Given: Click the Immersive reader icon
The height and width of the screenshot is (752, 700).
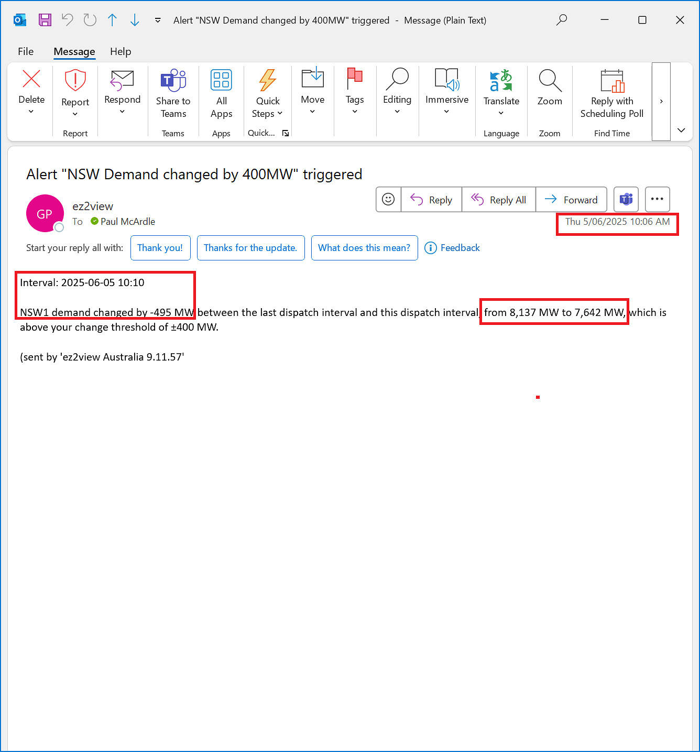Looking at the screenshot, I should pos(447,79).
